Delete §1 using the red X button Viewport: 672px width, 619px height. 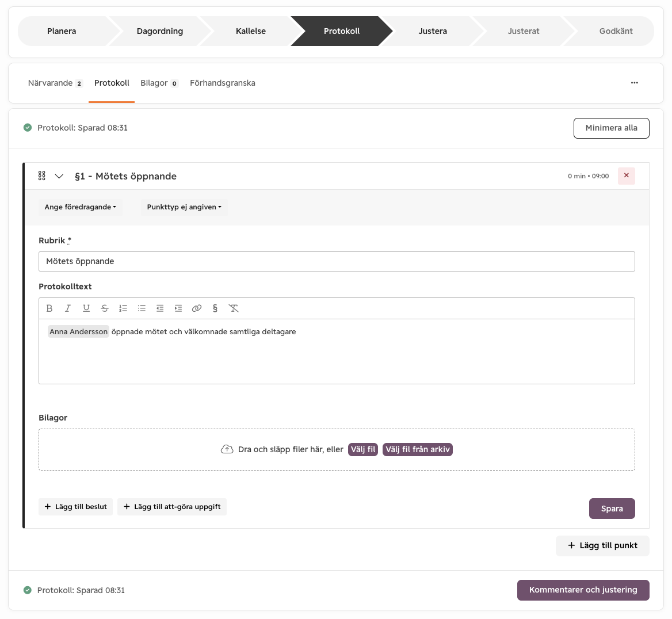click(x=626, y=176)
